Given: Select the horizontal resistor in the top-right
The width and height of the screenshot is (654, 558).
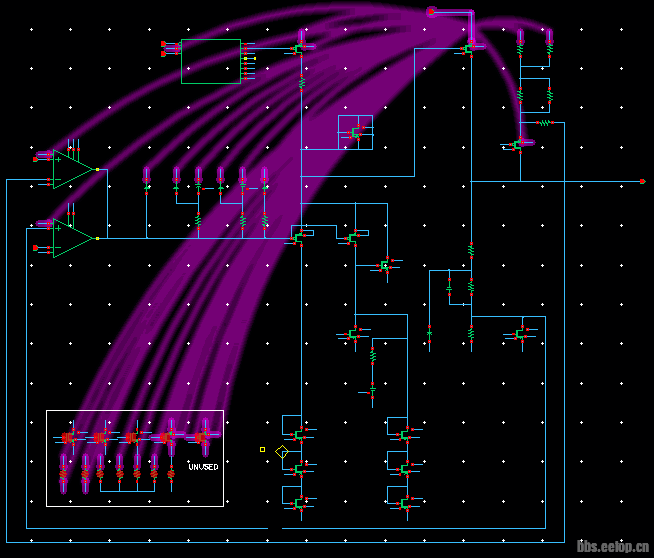Looking at the screenshot, I should 545,123.
